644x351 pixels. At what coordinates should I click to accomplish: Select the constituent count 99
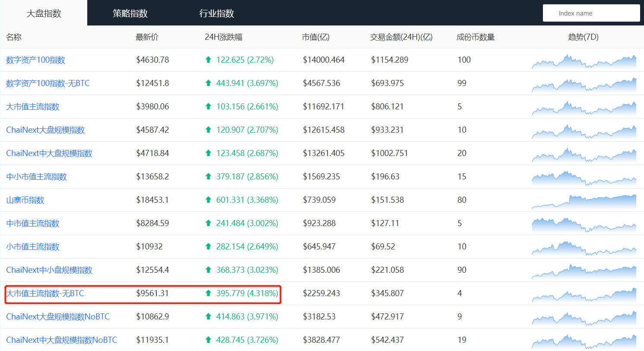click(x=462, y=83)
